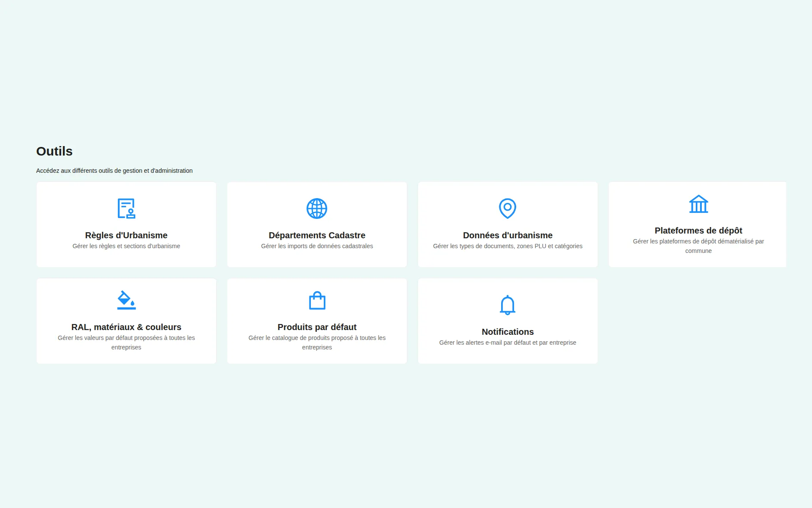Click 'Gérer les alertes e-mail par défaut' description
The image size is (812, 508).
(x=508, y=343)
